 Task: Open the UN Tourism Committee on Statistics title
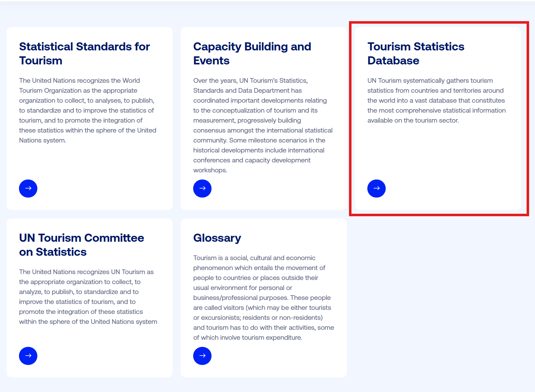pyautogui.click(x=81, y=245)
